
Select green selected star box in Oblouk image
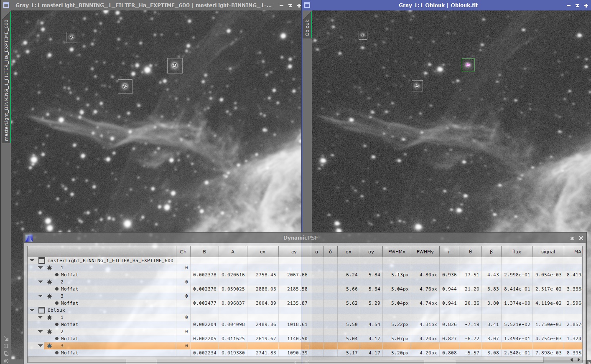pos(468,65)
